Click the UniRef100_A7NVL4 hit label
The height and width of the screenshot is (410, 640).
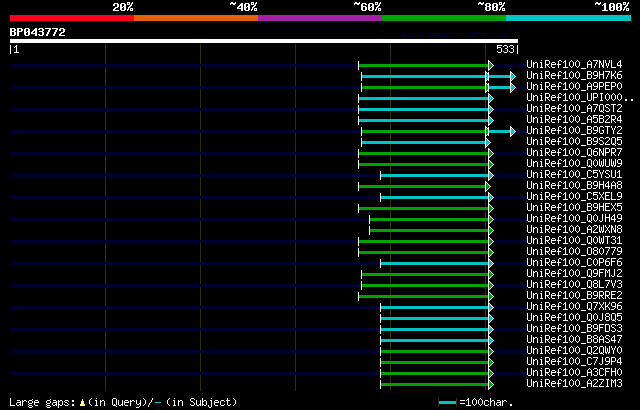point(574,64)
